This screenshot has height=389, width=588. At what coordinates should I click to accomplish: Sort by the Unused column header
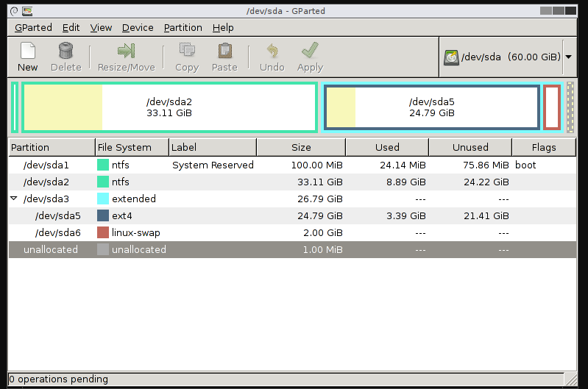coord(471,147)
